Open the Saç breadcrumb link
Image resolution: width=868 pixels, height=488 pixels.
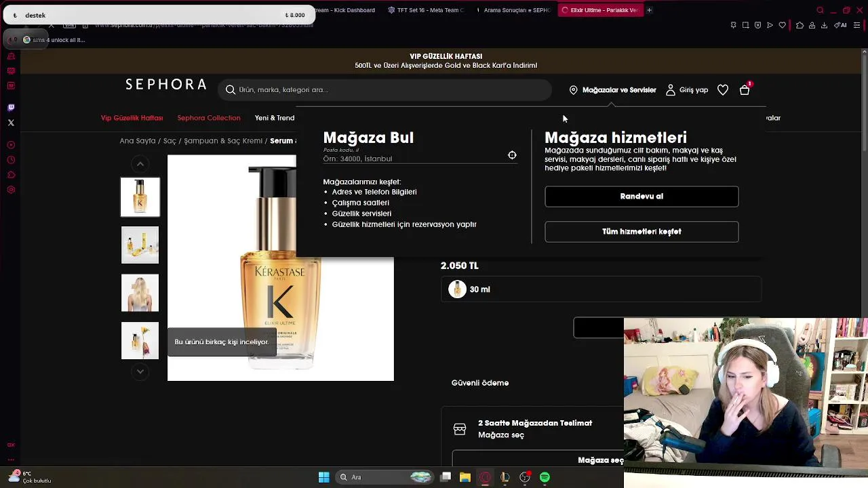[x=170, y=141]
